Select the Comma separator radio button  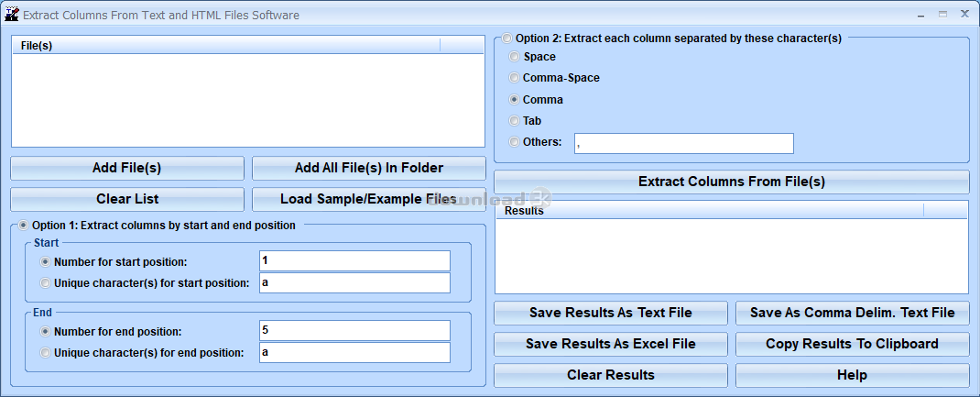click(515, 99)
